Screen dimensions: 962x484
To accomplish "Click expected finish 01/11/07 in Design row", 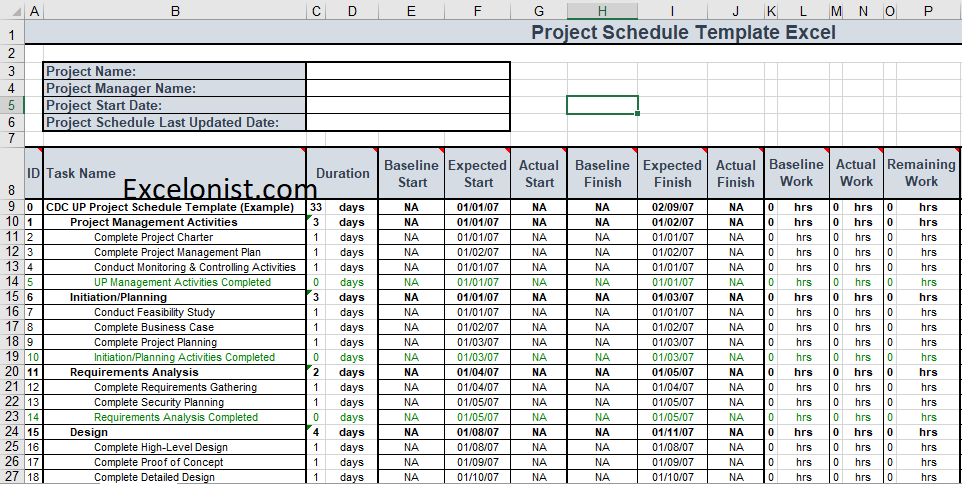I will click(672, 432).
